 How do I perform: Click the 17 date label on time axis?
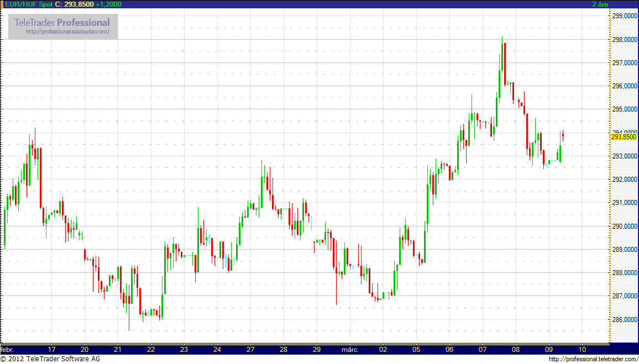pyautogui.click(x=51, y=350)
